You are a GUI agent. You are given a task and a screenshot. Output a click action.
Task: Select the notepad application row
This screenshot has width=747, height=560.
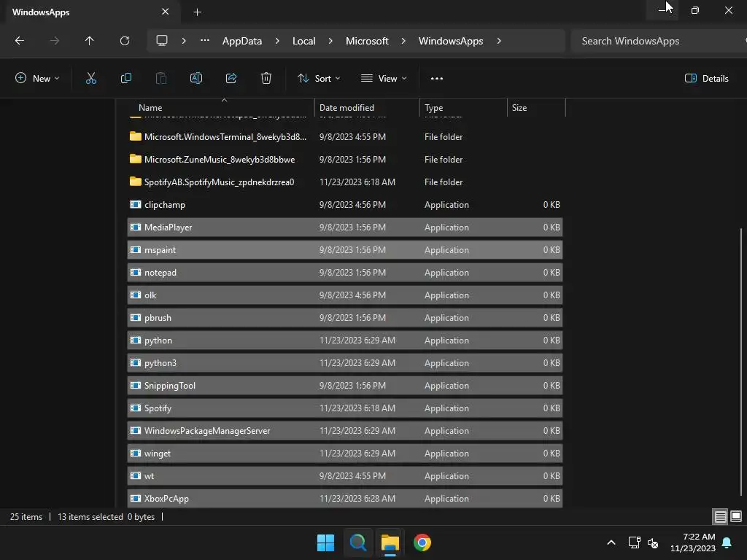(345, 273)
